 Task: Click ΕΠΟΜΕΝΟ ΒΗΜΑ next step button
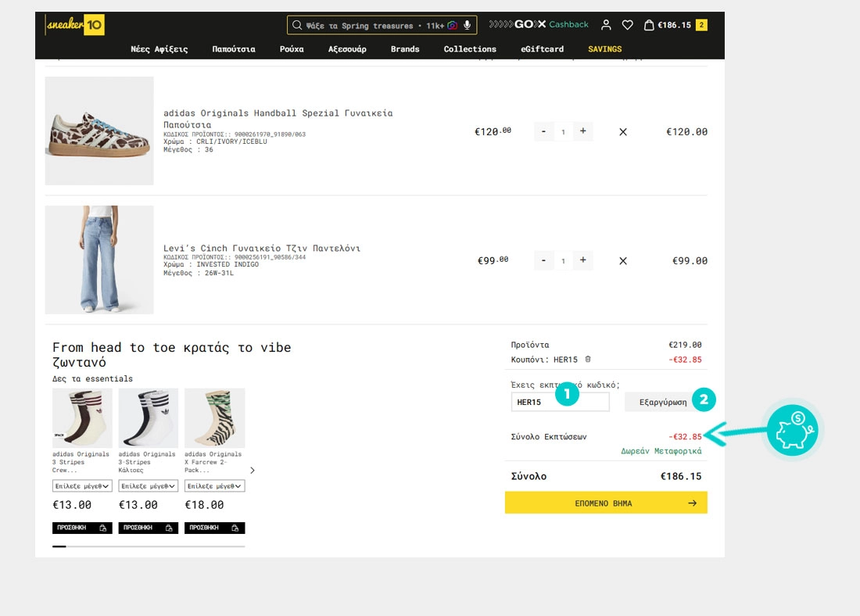pos(606,503)
